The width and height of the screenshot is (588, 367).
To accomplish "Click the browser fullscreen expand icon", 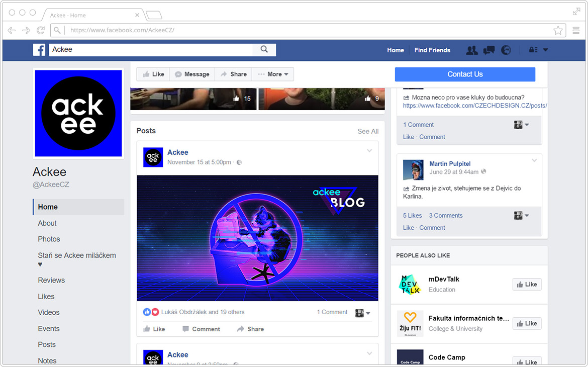I will coord(576,12).
